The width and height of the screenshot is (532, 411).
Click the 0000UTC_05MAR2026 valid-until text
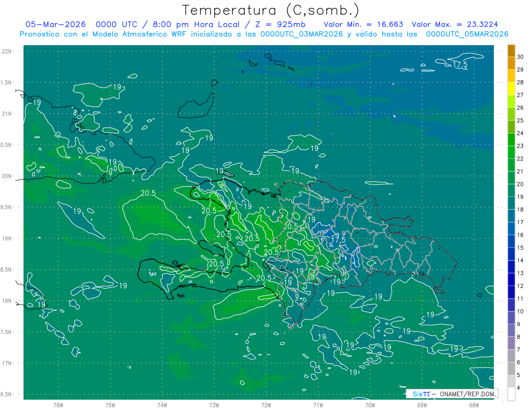click(x=467, y=34)
